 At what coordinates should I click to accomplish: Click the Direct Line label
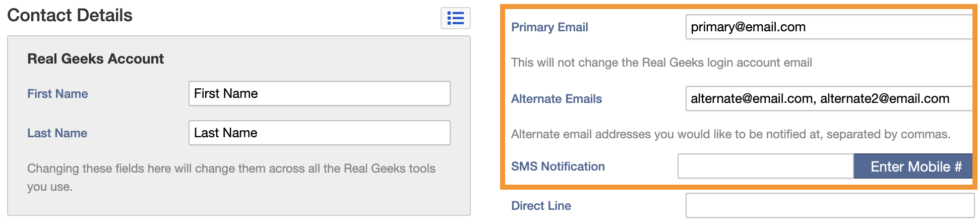click(541, 206)
